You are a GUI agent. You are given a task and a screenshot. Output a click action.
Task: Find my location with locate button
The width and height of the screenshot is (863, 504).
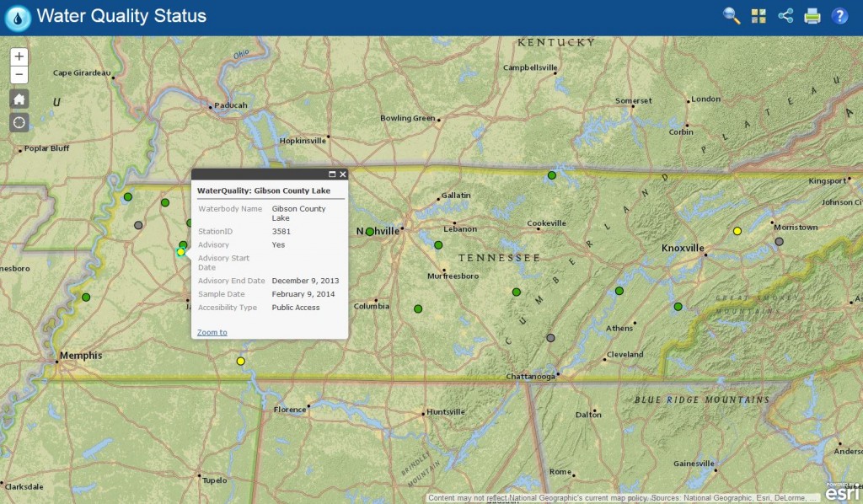[19, 122]
